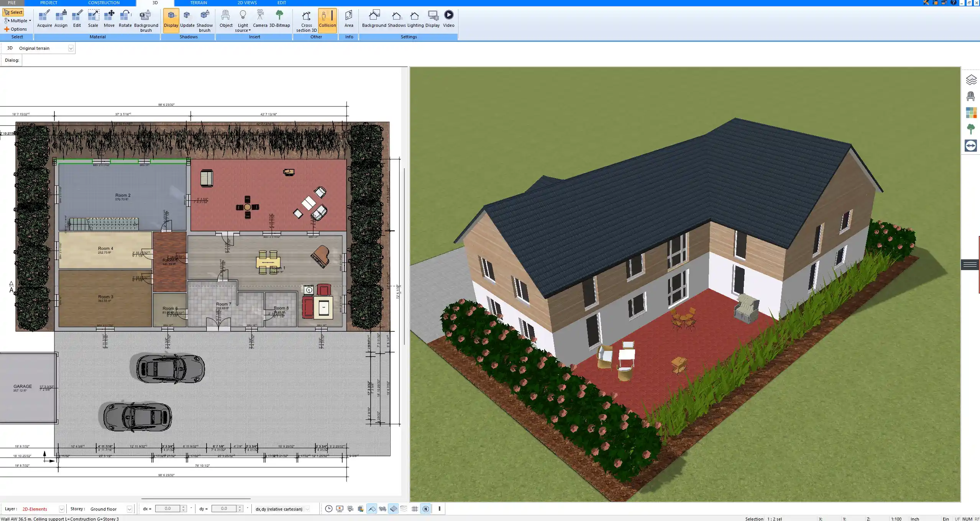This screenshot has width=980, height=521.
Task: Open the Storey Ground floor dropdown
Action: [x=129, y=509]
